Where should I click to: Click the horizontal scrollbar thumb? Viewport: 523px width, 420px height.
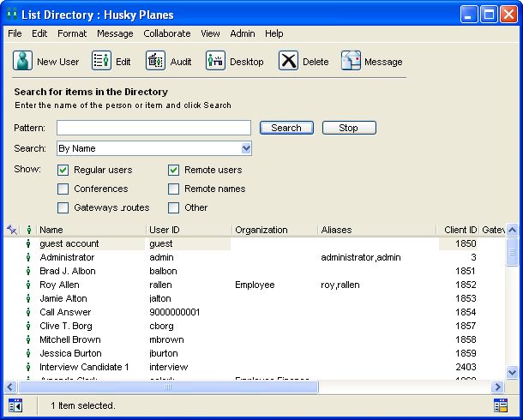point(168,387)
